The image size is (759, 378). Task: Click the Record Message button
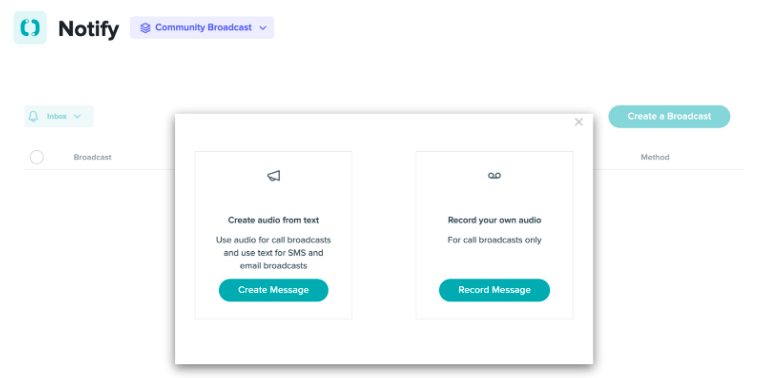tap(494, 290)
